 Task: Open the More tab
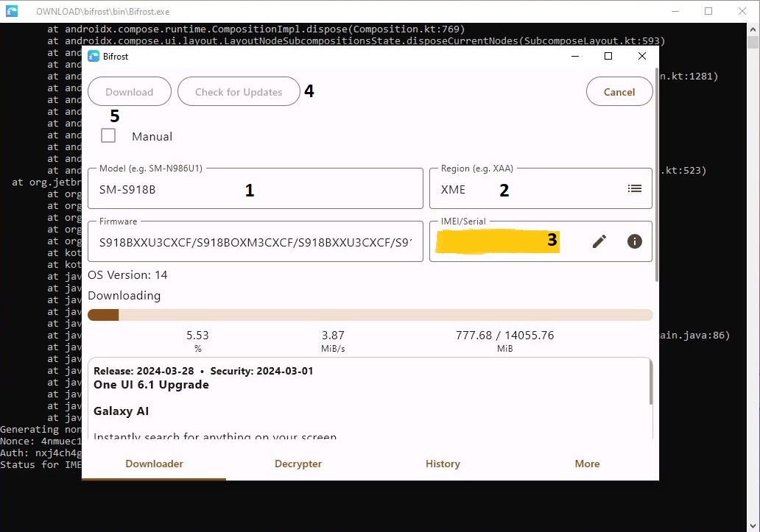pyautogui.click(x=587, y=464)
